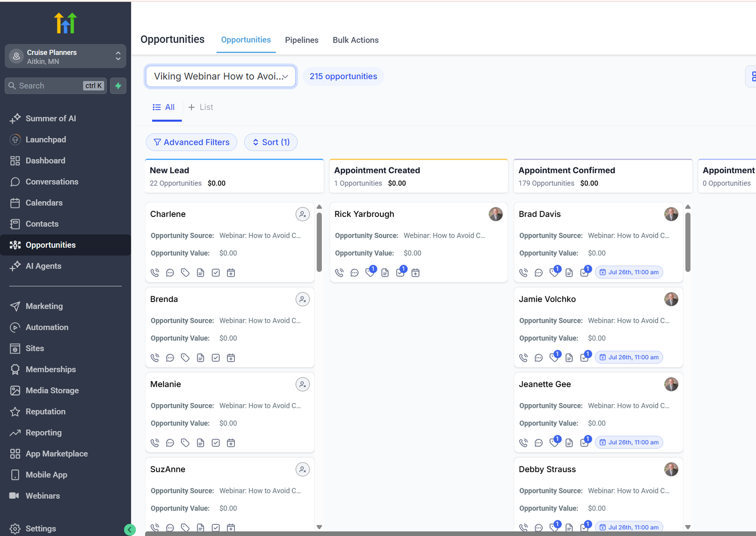Select the Opportunities top tab
756x536 pixels.
point(246,40)
